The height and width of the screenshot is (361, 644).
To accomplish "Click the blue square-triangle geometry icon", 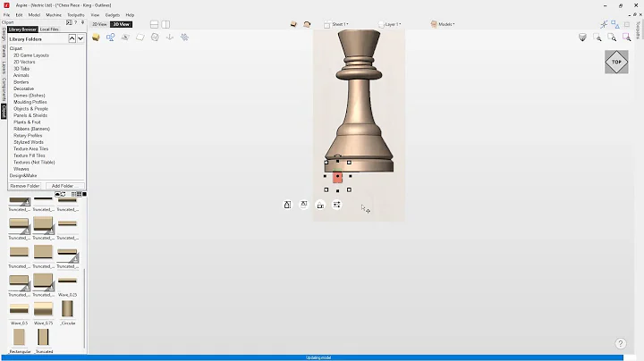I will [614, 25].
